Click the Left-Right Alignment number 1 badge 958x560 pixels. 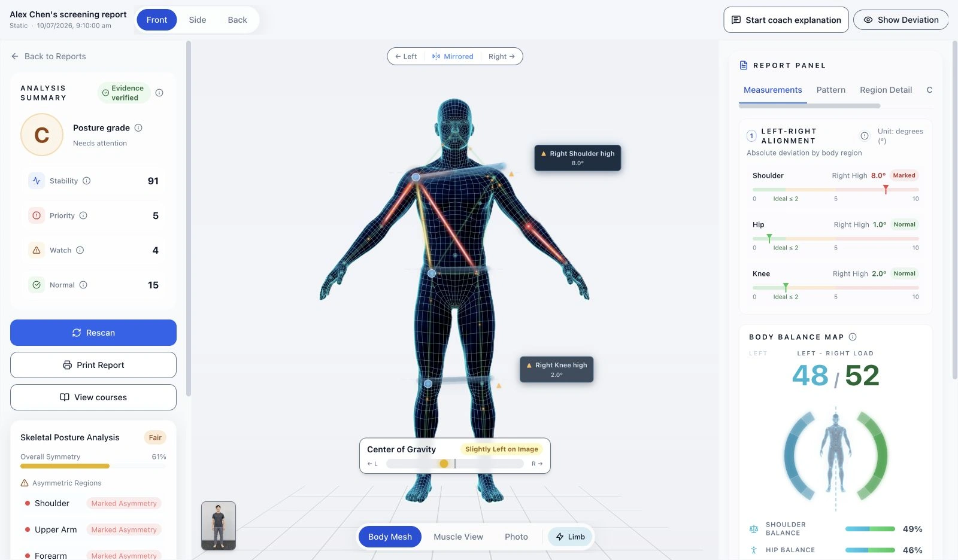[x=751, y=136]
